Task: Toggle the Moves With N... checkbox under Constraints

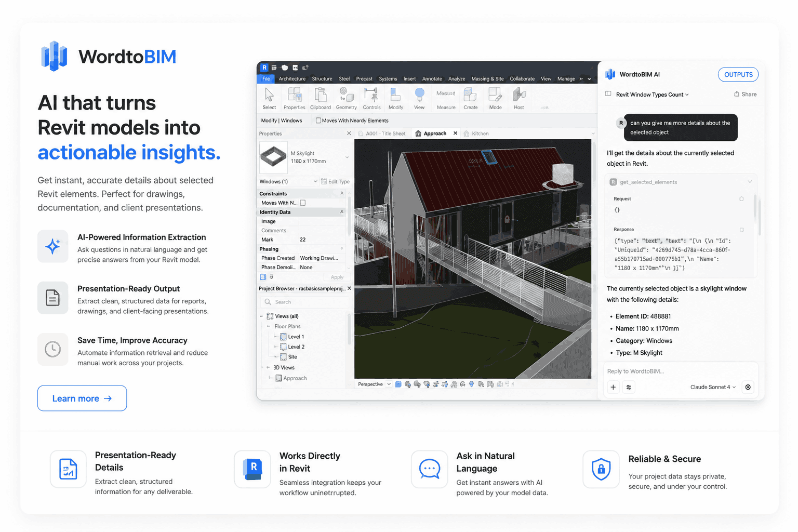Action: tap(303, 203)
